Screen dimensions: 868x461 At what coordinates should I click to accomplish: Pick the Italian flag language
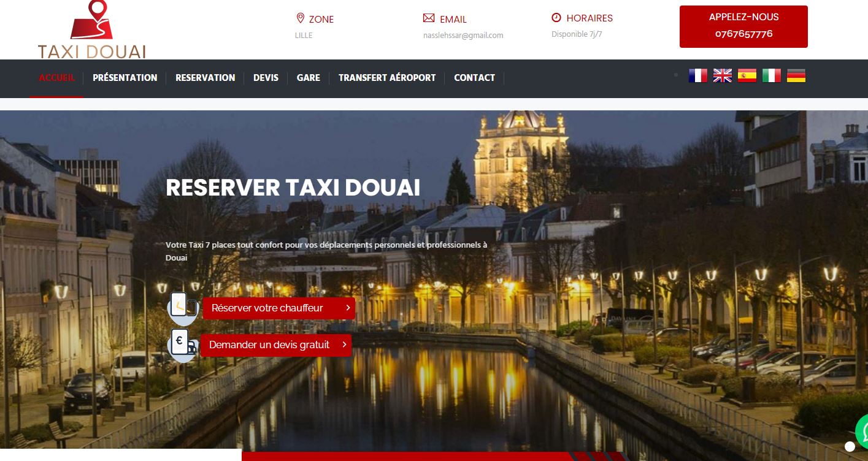[x=771, y=76]
